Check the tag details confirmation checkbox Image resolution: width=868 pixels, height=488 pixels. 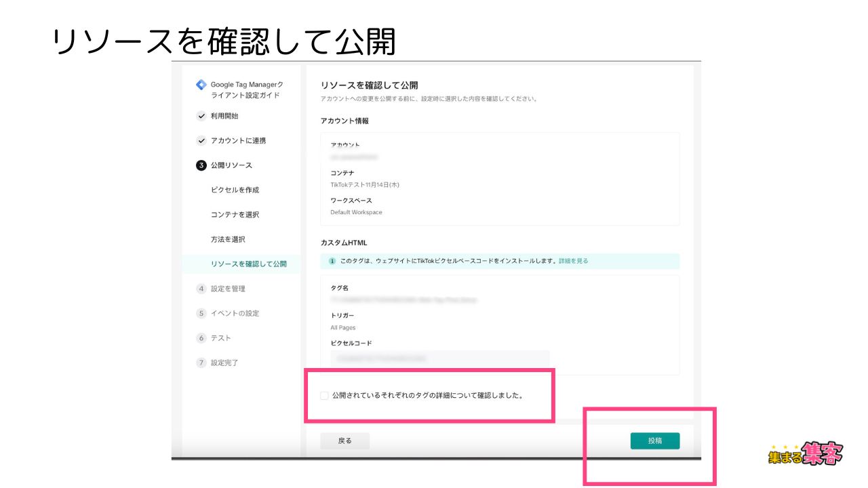(324, 395)
